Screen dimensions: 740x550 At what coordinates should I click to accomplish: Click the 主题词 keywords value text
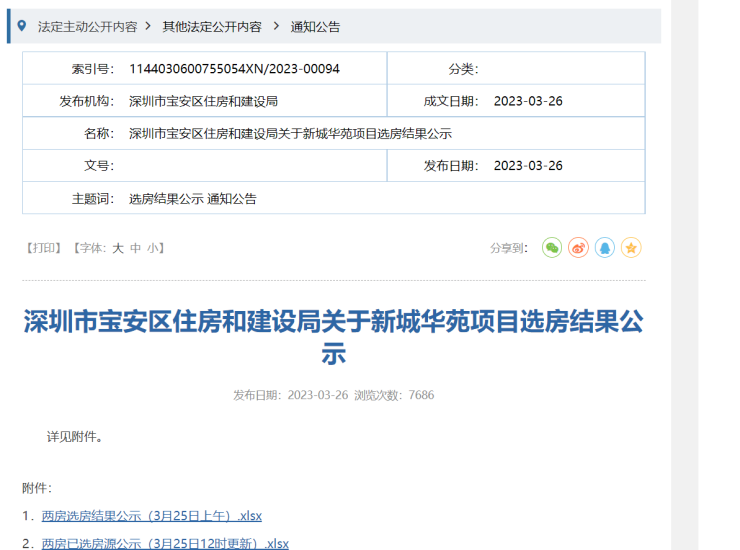(x=192, y=199)
